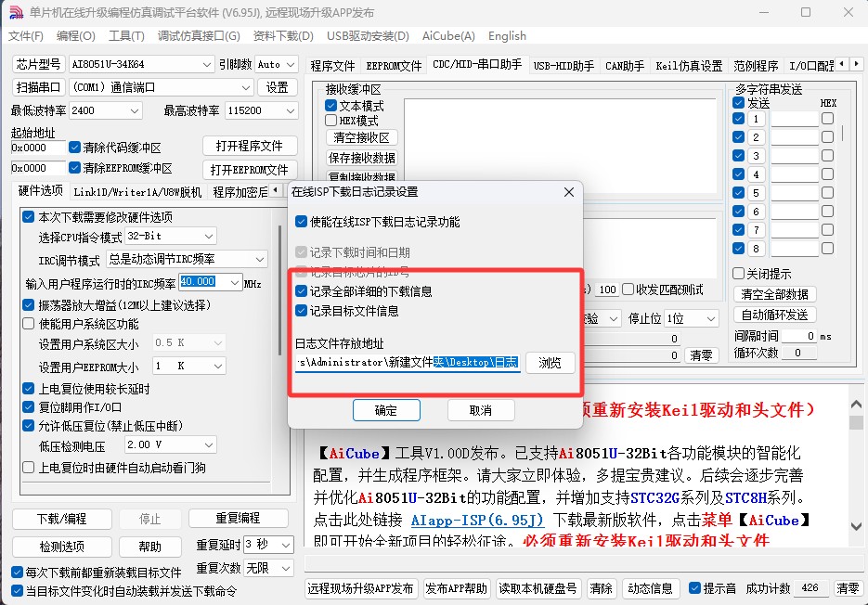868x605 pixels.
Task: Switch language via English menu
Action: 507,36
